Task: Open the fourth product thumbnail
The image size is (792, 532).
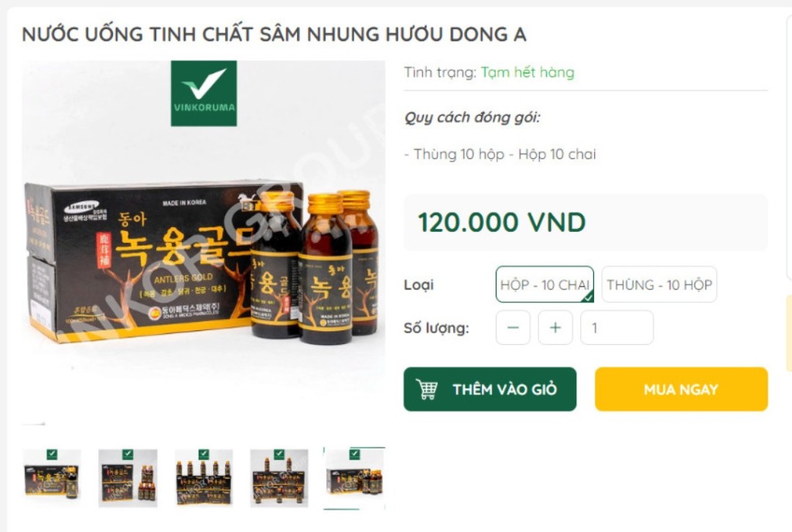Action: click(278, 478)
